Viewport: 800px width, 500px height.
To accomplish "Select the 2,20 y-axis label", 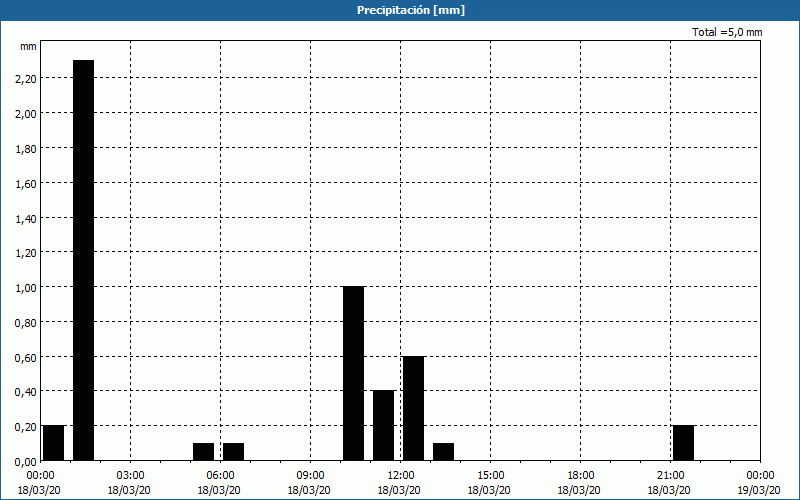I will (26, 79).
